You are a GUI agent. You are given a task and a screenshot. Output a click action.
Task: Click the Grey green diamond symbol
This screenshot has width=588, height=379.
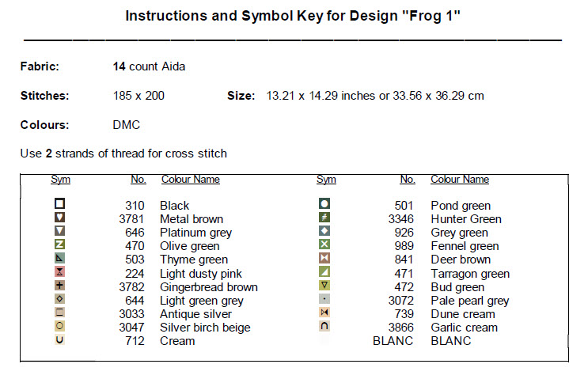pyautogui.click(x=324, y=231)
